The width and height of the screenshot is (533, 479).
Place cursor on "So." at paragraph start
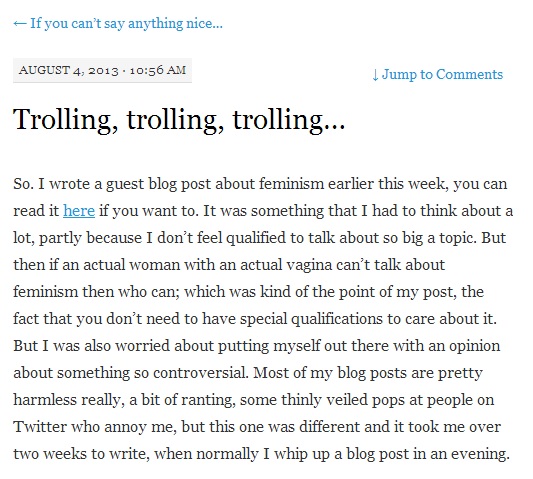23,184
